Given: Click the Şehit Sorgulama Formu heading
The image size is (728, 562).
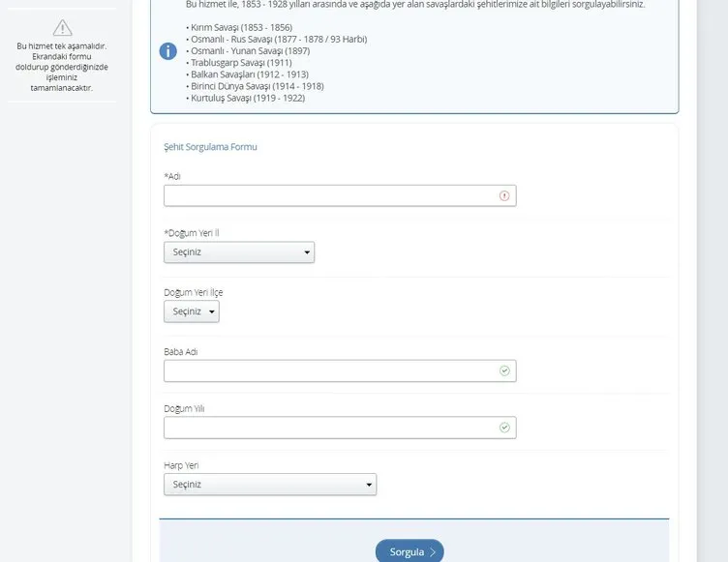Looking at the screenshot, I should click(x=210, y=147).
